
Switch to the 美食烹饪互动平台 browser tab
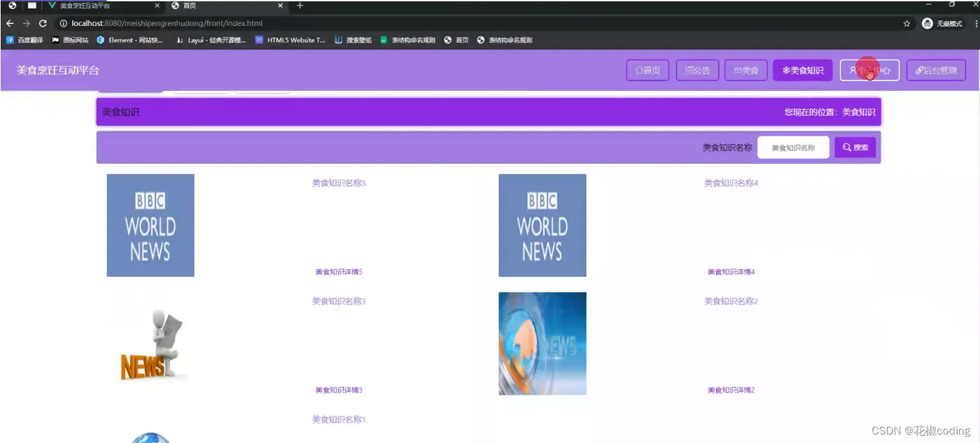(104, 6)
